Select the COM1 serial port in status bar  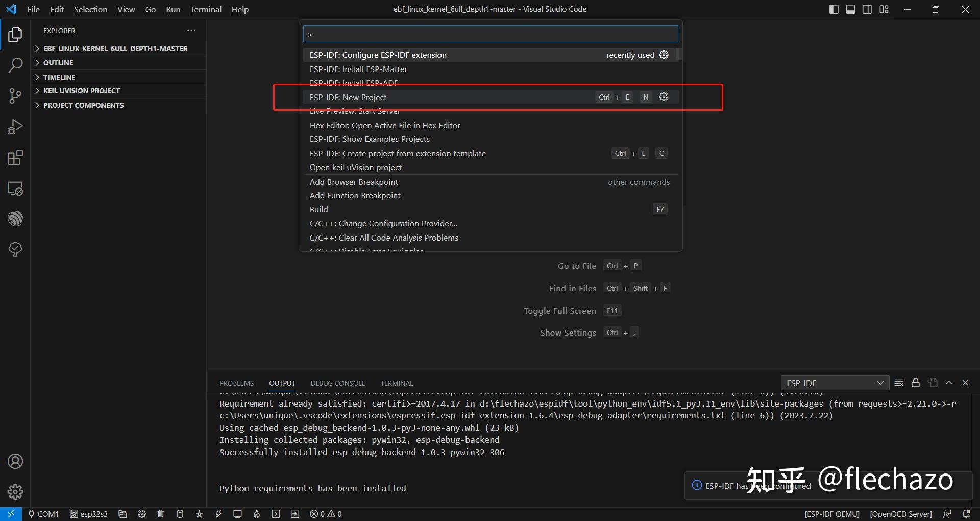click(x=43, y=514)
